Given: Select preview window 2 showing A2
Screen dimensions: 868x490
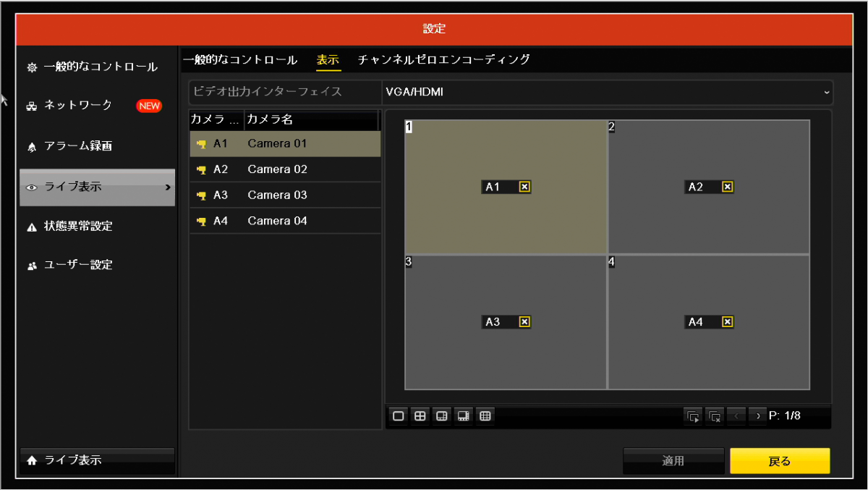Looking at the screenshot, I should 709,187.
